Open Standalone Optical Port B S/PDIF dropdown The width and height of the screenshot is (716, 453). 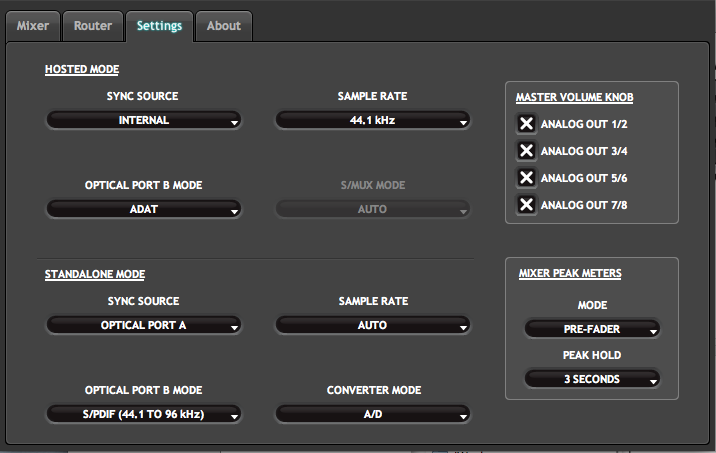(x=144, y=415)
